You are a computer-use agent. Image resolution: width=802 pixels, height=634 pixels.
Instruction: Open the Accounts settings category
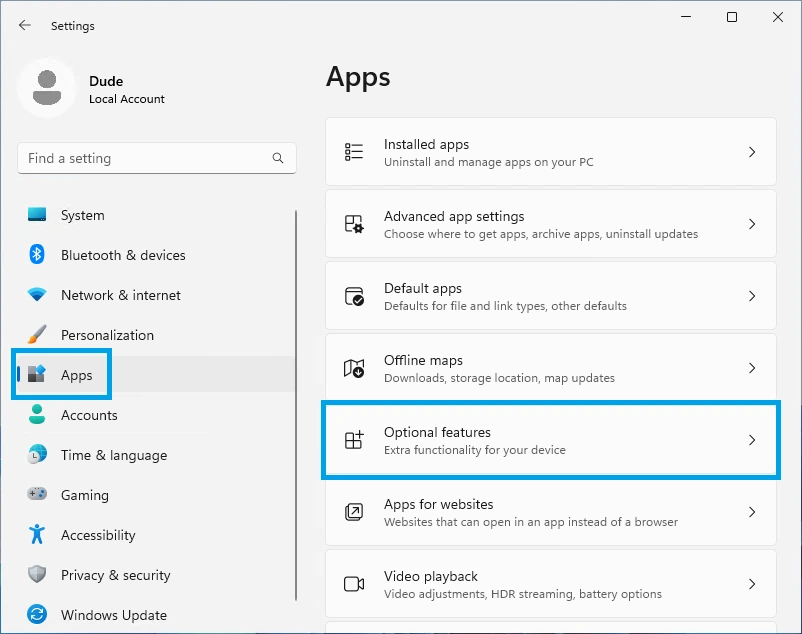(89, 415)
